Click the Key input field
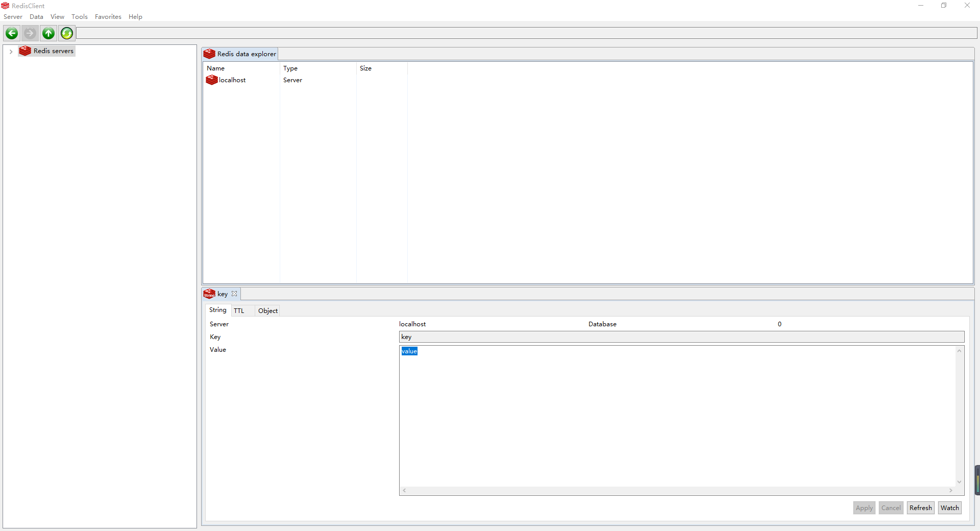The image size is (980, 531). [x=681, y=337]
